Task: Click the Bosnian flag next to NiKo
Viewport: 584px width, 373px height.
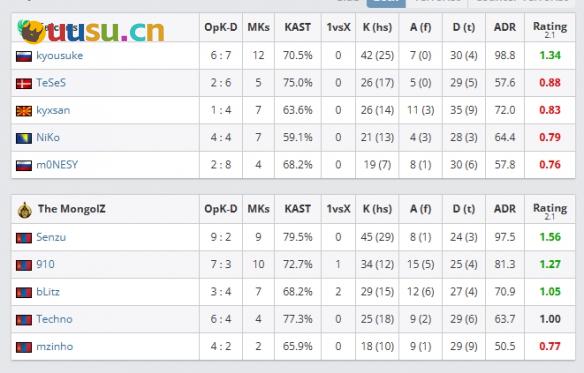Action: pyautogui.click(x=24, y=138)
